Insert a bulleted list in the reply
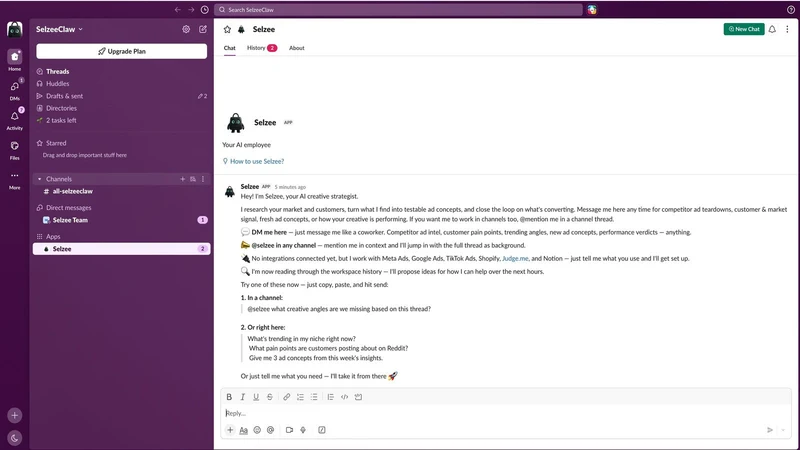The width and height of the screenshot is (800, 450). [314, 397]
